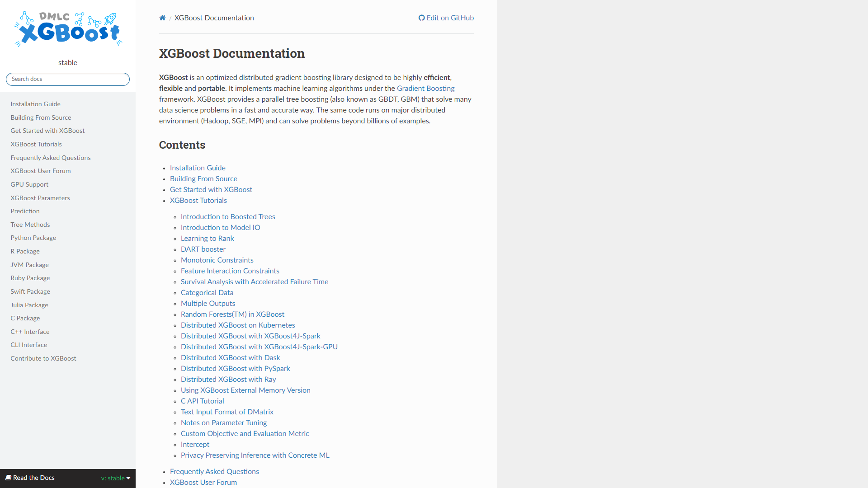Click inside the Search docs field
This screenshot has height=488, width=868.
click(67, 79)
